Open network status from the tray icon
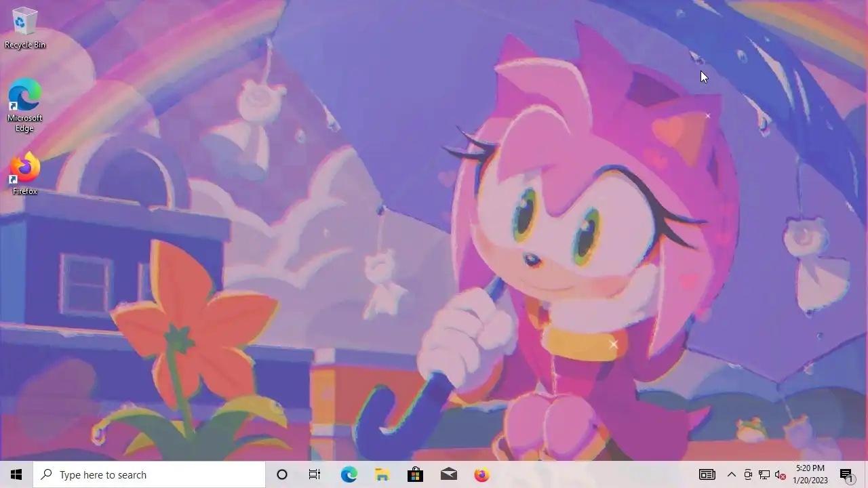868x488 pixels. [x=764, y=474]
